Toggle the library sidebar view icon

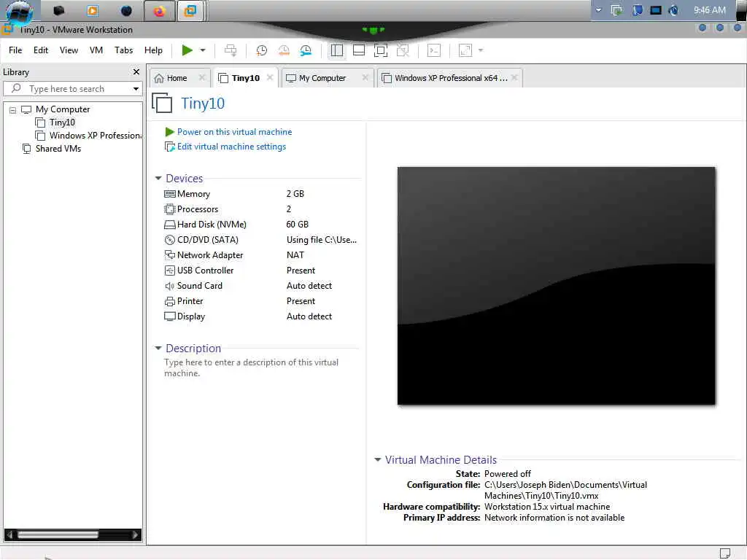337,50
